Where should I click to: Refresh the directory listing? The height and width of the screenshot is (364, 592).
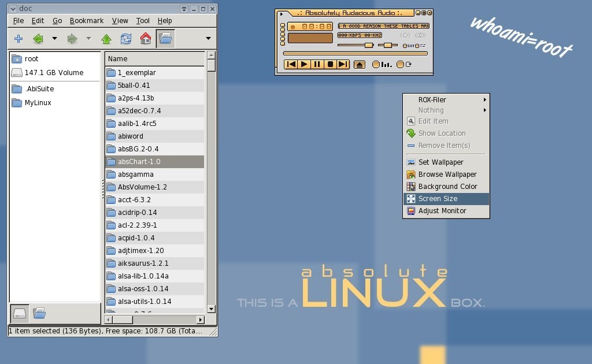tap(126, 38)
